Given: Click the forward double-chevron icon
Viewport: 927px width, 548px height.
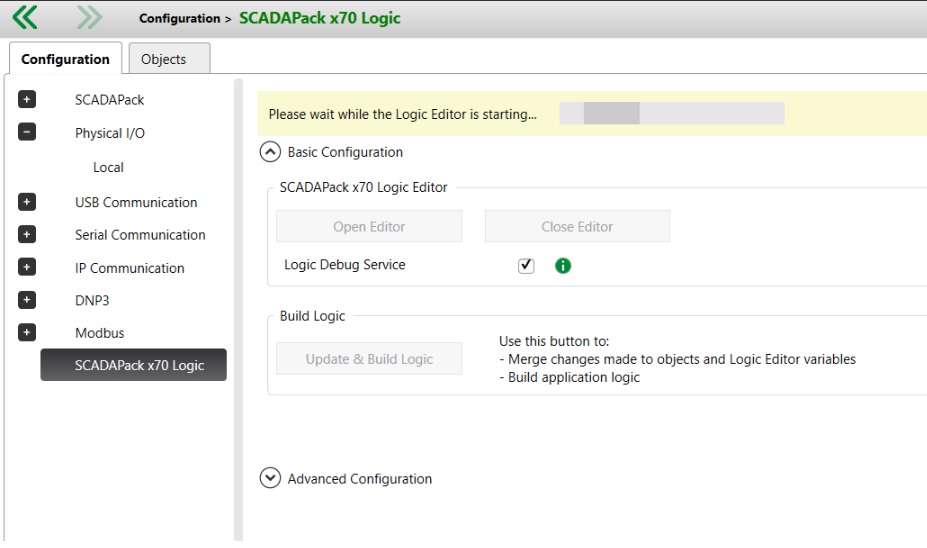Looking at the screenshot, I should click(x=89, y=17).
